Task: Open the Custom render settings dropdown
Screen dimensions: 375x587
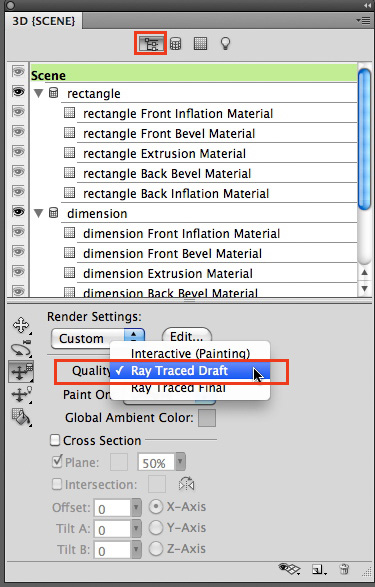Action: pos(98,338)
